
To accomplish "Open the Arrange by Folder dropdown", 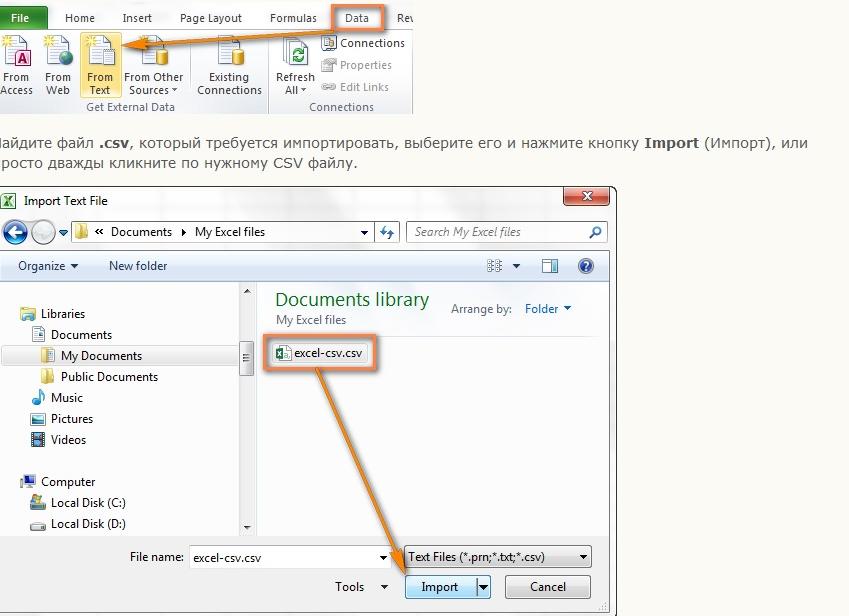I will point(547,309).
